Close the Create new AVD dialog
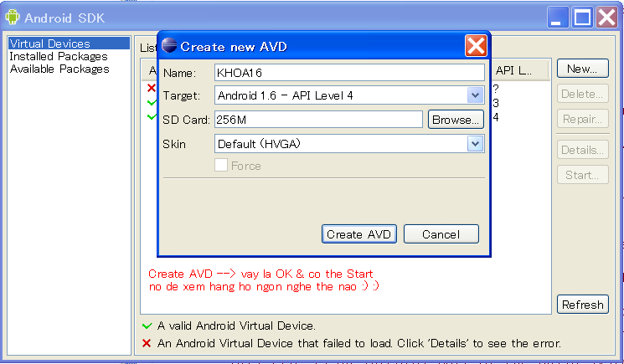 point(476,46)
